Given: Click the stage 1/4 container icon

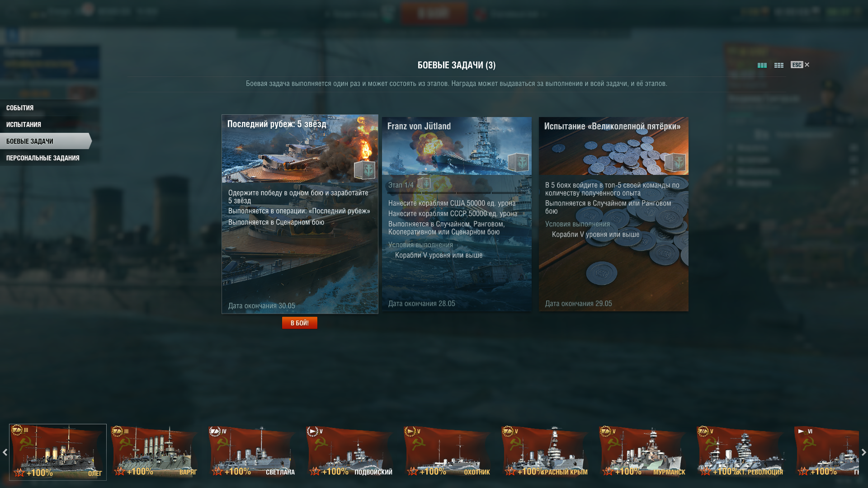Looking at the screenshot, I should (x=424, y=183).
